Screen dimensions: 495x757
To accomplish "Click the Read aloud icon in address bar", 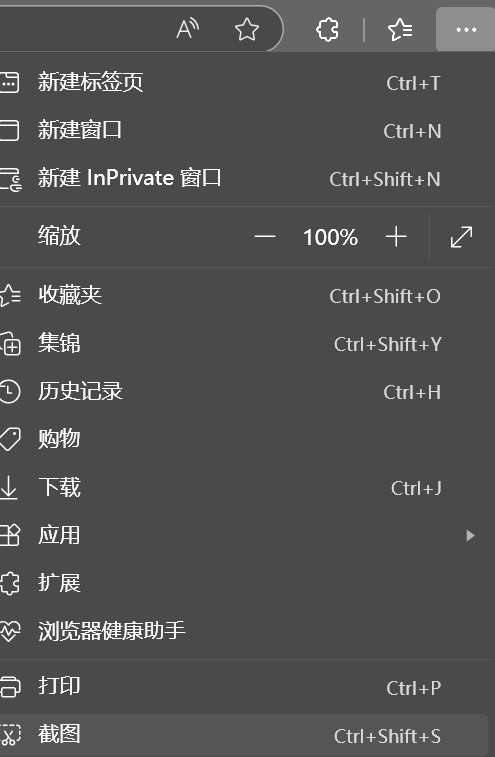I will point(187,29).
